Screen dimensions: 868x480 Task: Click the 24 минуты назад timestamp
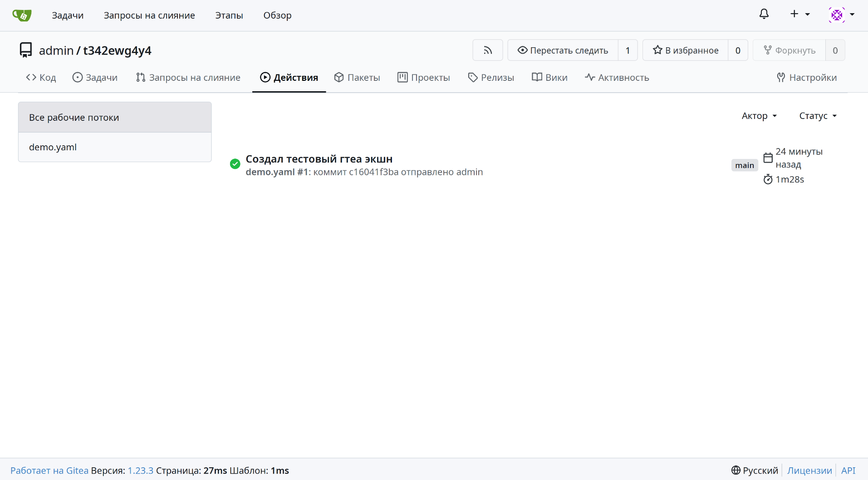point(799,158)
